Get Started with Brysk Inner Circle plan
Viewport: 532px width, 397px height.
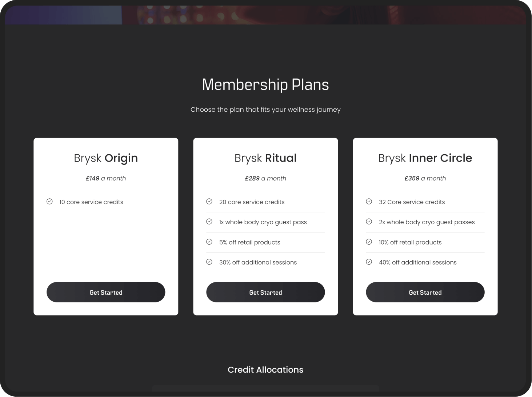point(425,292)
